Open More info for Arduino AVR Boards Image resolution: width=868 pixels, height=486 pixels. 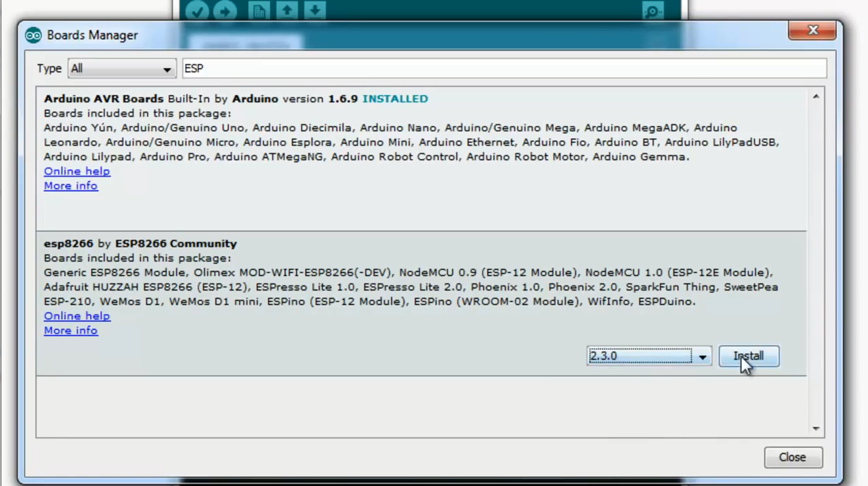pyautogui.click(x=71, y=186)
